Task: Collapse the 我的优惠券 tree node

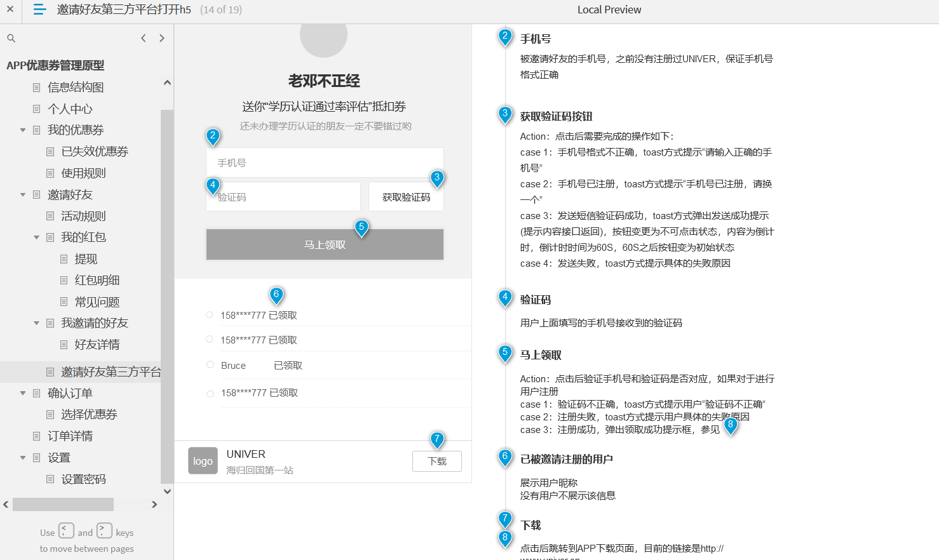Action: pos(23,130)
